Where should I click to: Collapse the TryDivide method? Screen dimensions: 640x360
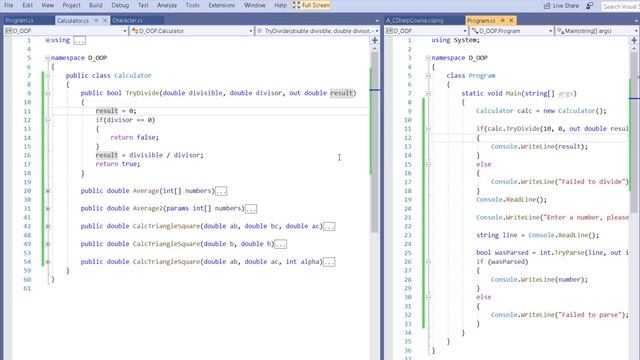point(47,93)
